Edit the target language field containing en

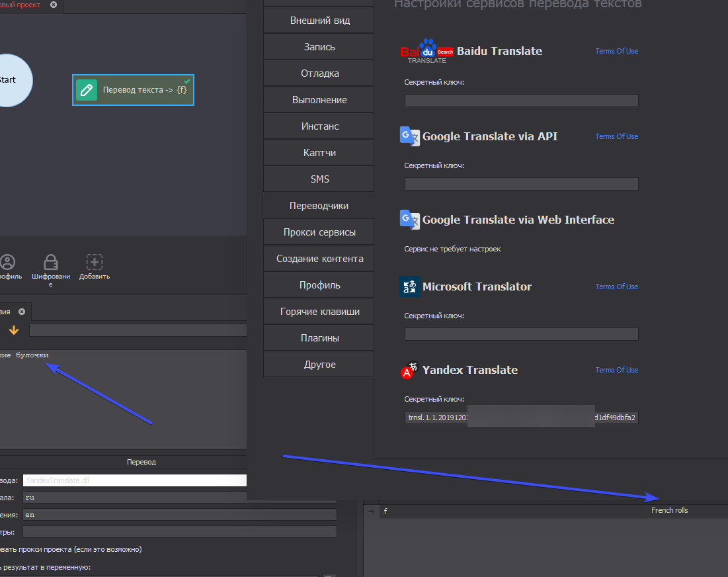coord(180,515)
